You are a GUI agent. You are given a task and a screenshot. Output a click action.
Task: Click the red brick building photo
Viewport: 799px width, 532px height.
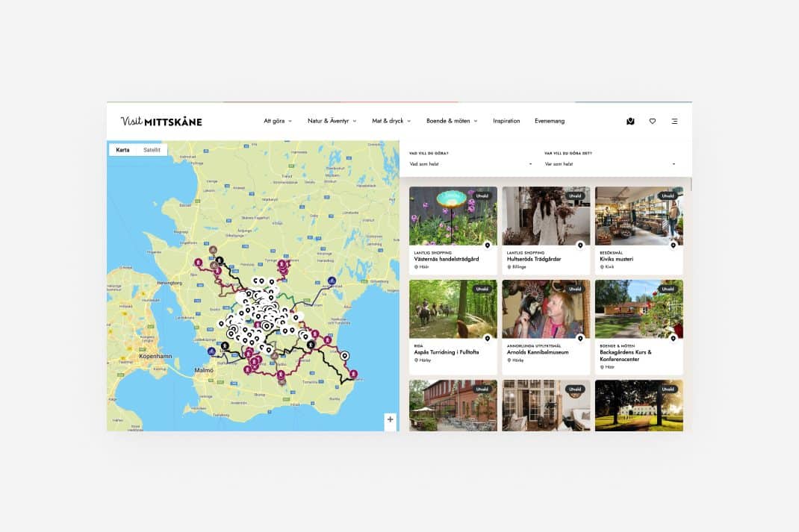[x=453, y=405]
